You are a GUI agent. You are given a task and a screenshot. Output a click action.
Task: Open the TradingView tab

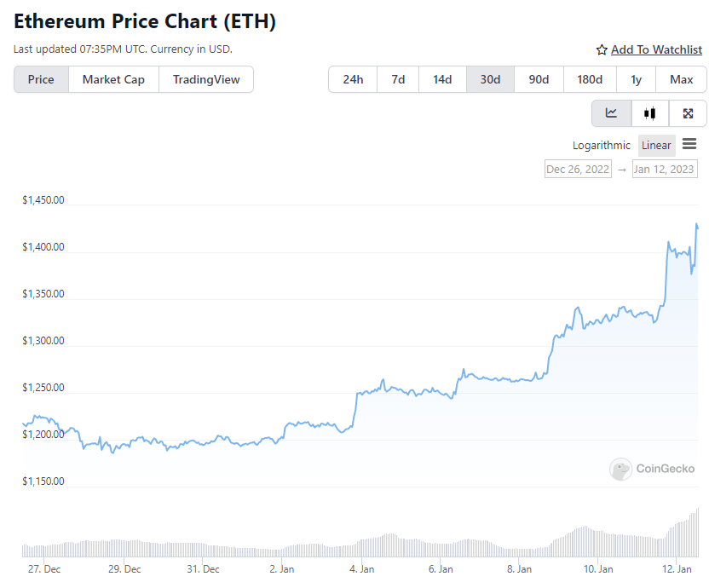[206, 79]
